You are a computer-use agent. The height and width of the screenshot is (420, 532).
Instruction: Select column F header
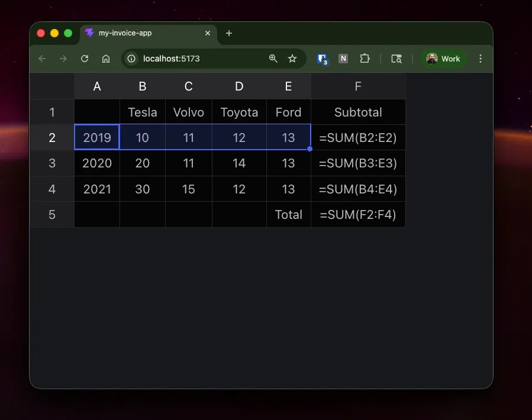coord(358,86)
